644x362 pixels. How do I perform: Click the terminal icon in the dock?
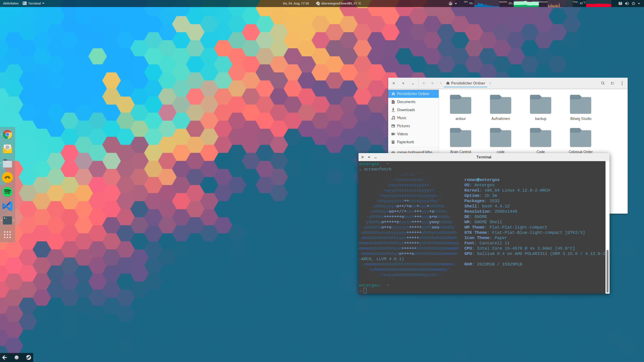tap(8, 220)
